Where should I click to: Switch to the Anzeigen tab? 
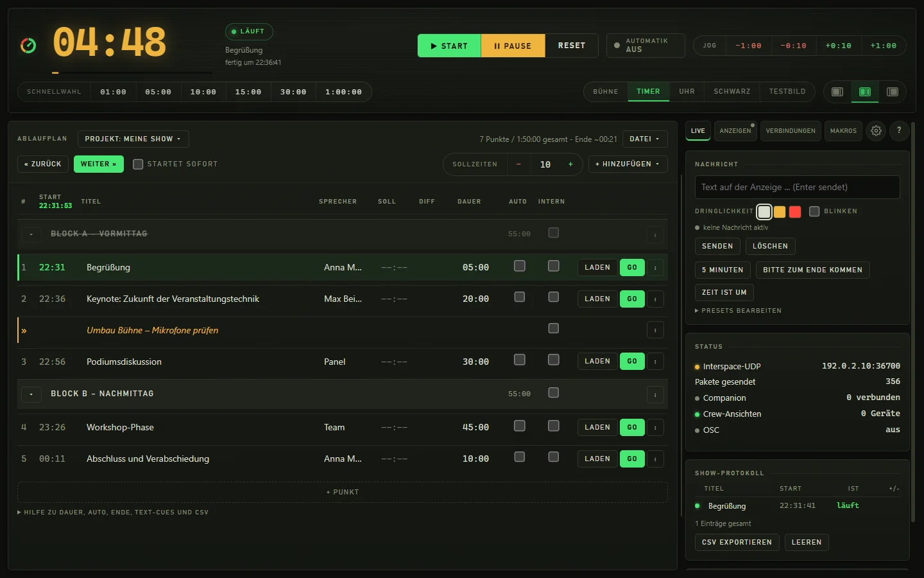click(735, 131)
